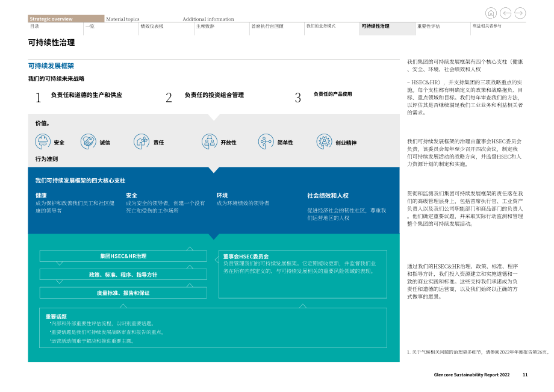Screen dimensions: 554x392
Task: Click bullet 内部和外部重要性评估流程
Action: tap(101, 323)
